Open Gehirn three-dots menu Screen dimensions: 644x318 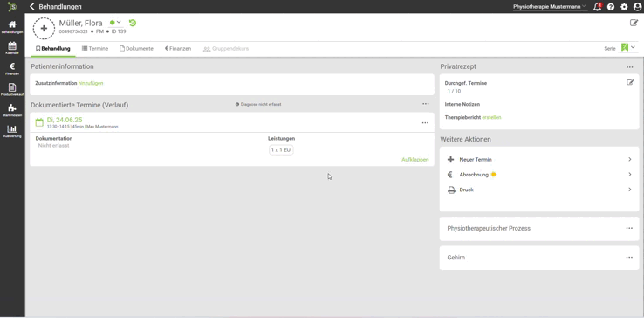(x=629, y=258)
